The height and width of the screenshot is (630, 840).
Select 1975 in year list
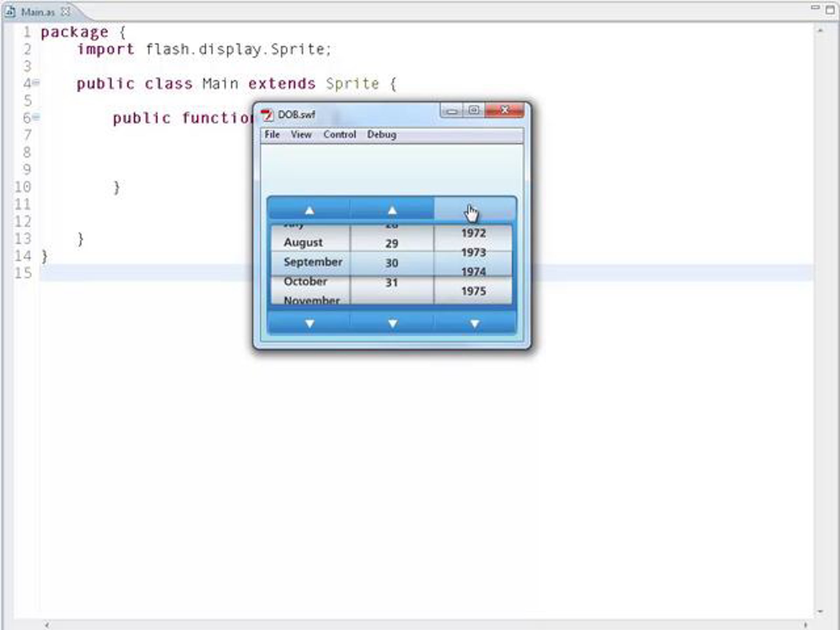point(473,291)
